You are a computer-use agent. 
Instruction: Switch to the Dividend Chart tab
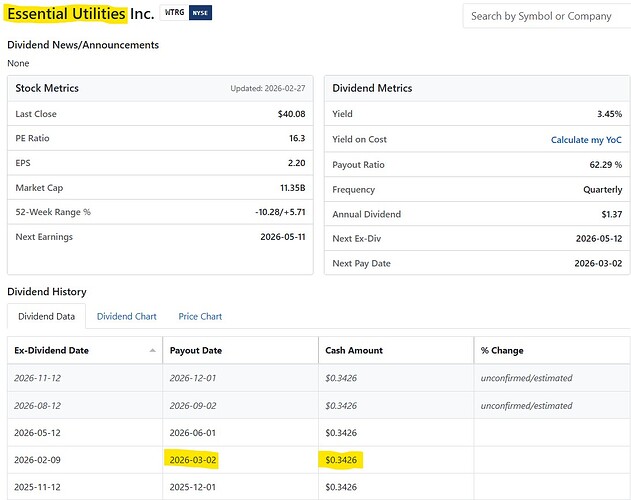[x=126, y=316]
